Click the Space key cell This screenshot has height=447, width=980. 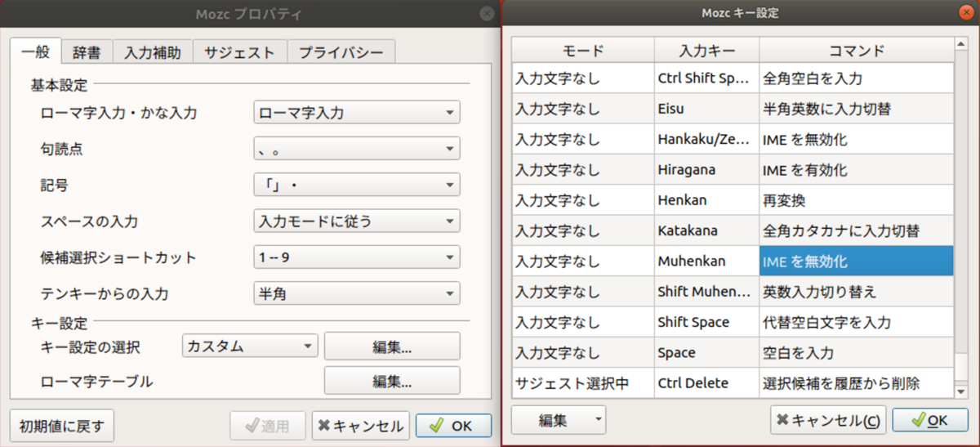click(x=706, y=353)
